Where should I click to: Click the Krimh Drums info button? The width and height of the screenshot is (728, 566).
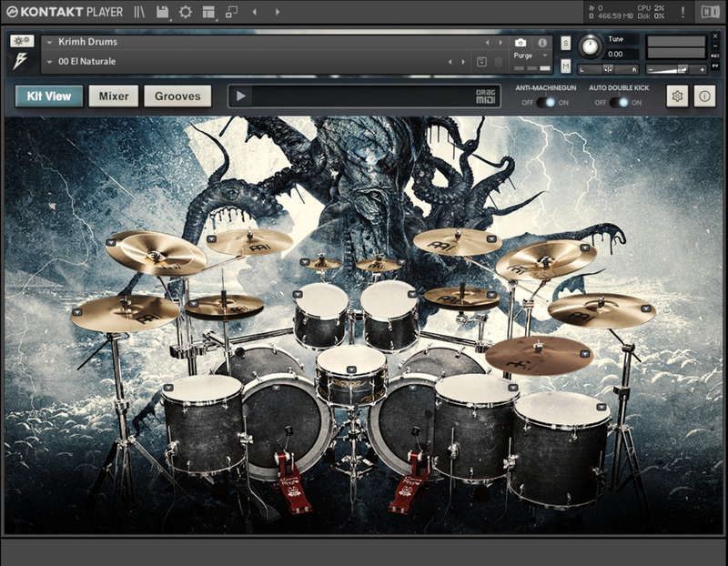(704, 96)
